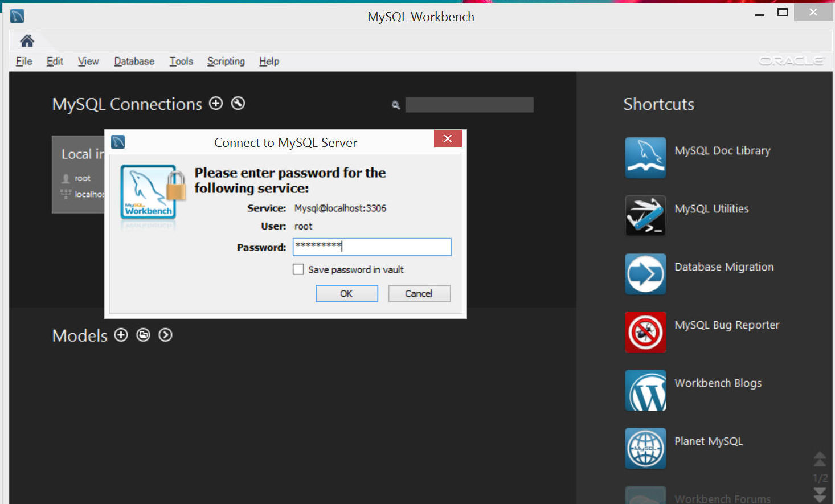
Task: Create a new model with plus icon
Action: pyautogui.click(x=121, y=335)
